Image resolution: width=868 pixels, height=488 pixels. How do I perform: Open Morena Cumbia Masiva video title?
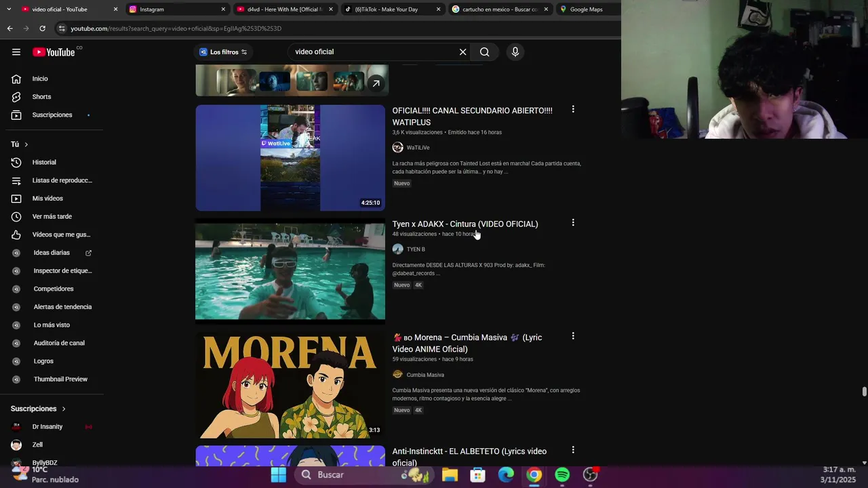point(467,343)
